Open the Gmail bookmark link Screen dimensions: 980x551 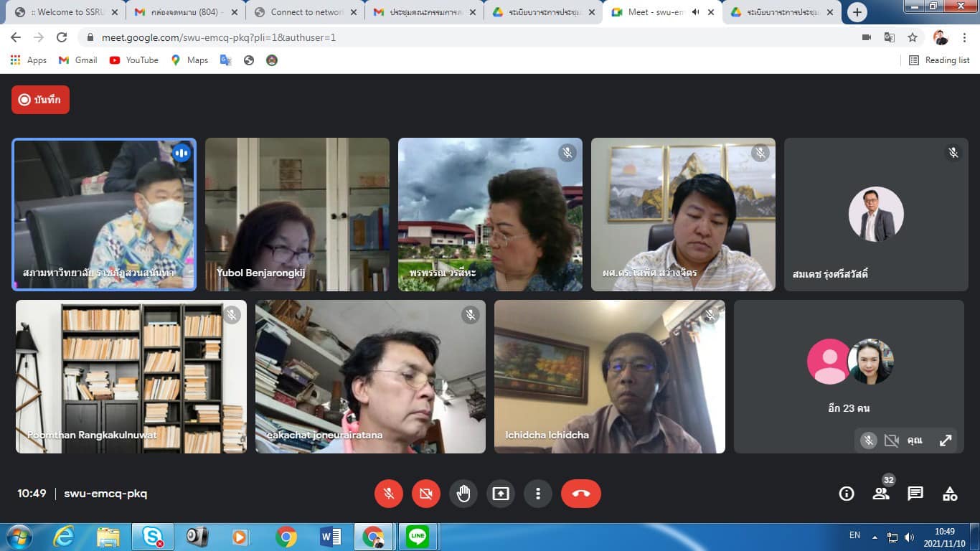(77, 60)
